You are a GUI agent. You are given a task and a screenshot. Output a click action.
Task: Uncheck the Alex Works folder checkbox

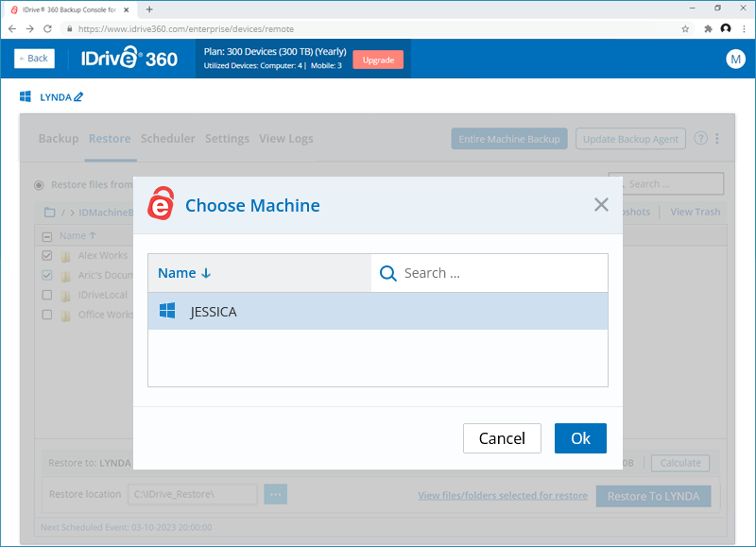click(46, 255)
